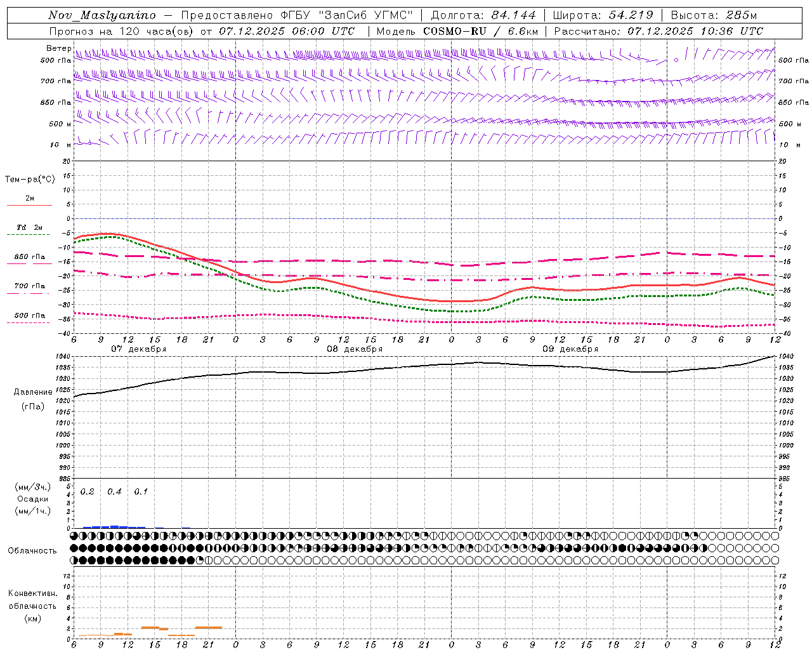Click the 'Прогноз на 120 часа(ов)' header text
The image size is (812, 650).
point(122,31)
